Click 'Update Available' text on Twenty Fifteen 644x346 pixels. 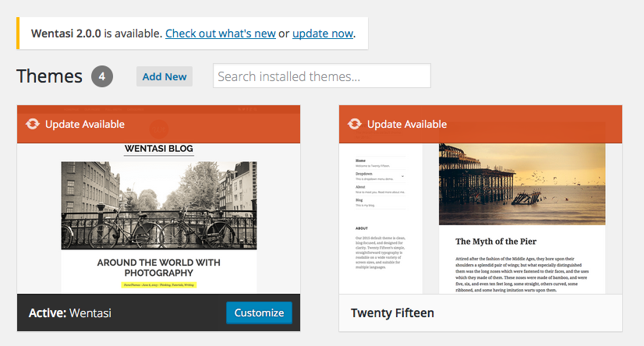pos(407,124)
